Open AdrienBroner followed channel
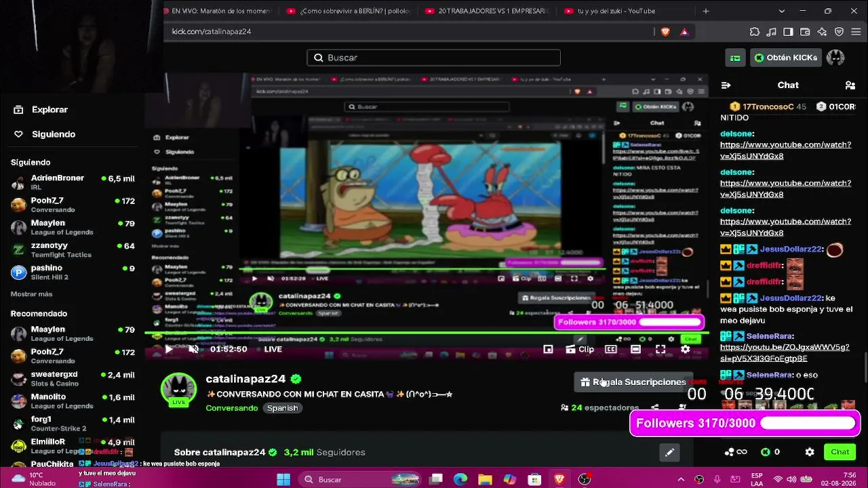 tap(73, 182)
